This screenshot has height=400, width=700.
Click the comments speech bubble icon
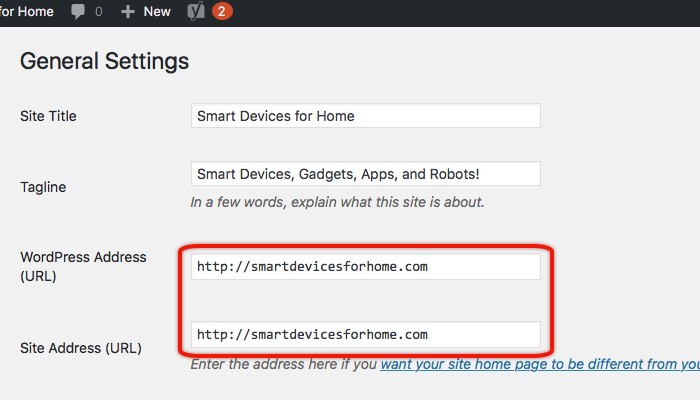(x=78, y=12)
